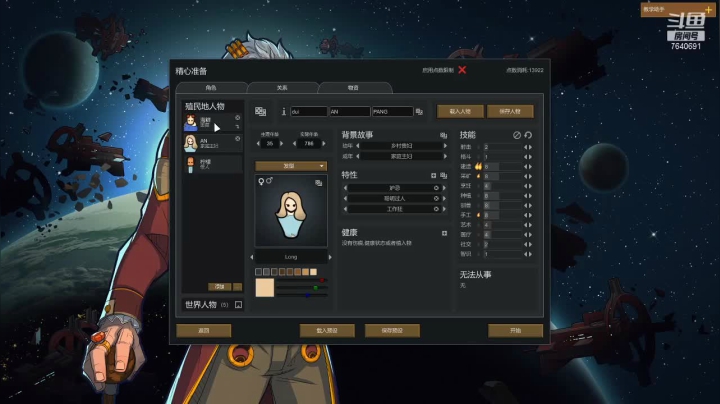This screenshot has width=720, height=404.
Task: Clear all skills with the 技能 circle-slash icon
Action: point(517,135)
